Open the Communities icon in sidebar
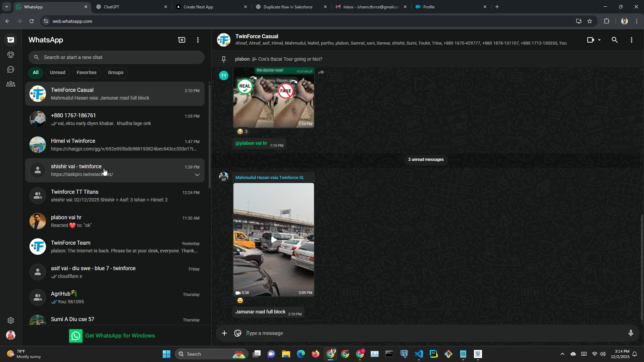The width and height of the screenshot is (644, 362). click(x=11, y=84)
